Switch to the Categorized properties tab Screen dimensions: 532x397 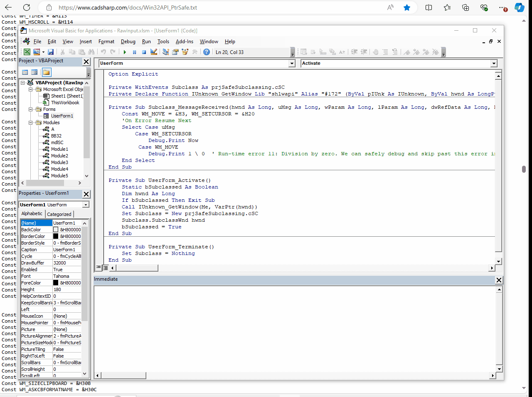point(59,214)
